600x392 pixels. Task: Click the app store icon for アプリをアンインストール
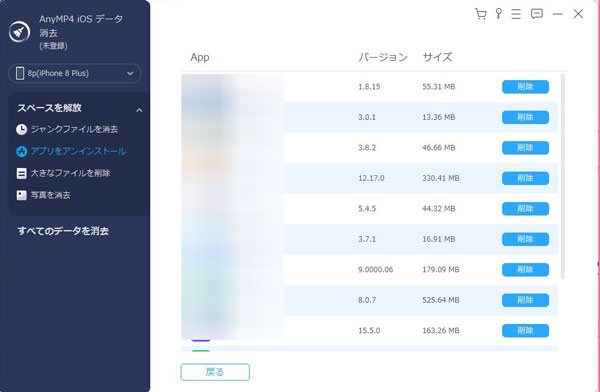coord(21,152)
